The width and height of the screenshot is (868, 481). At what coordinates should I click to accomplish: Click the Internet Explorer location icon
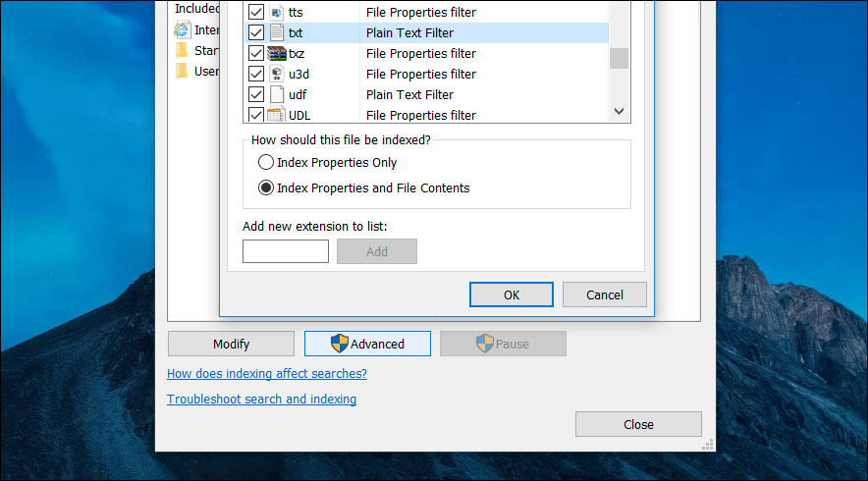point(182,29)
